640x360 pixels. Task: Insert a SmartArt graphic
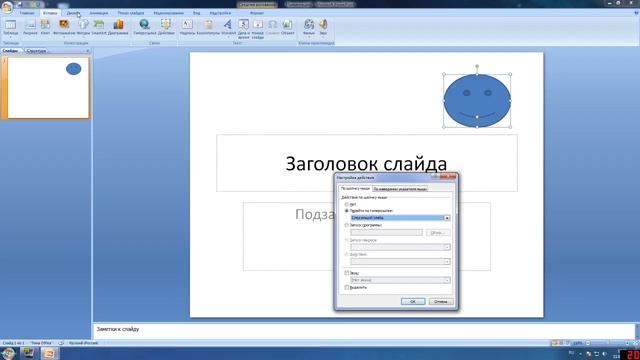pos(99,27)
